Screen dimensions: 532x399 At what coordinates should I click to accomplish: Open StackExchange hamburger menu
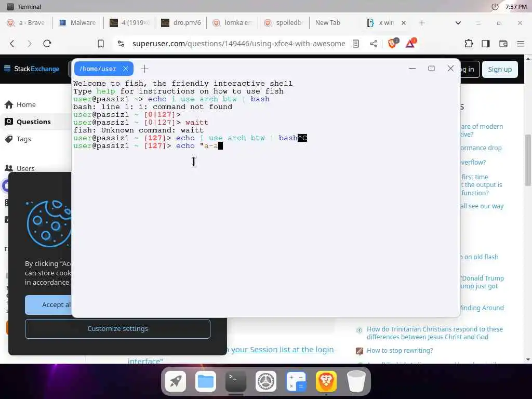[7, 69]
